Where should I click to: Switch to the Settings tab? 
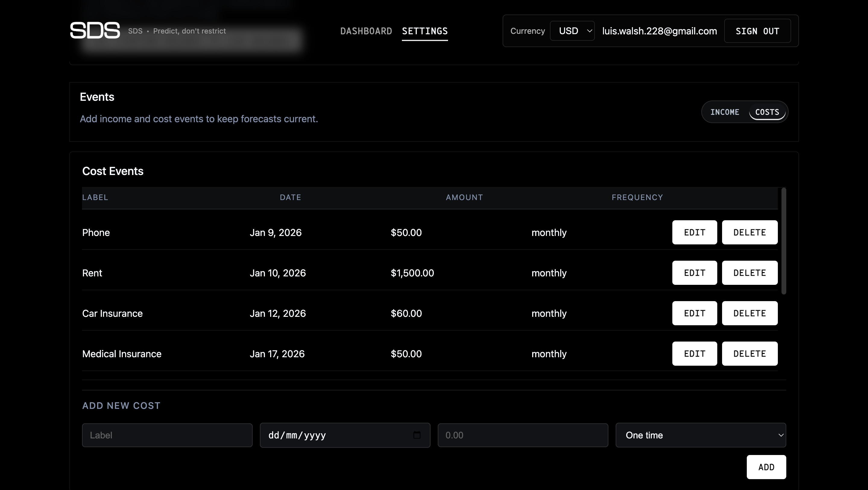(425, 31)
